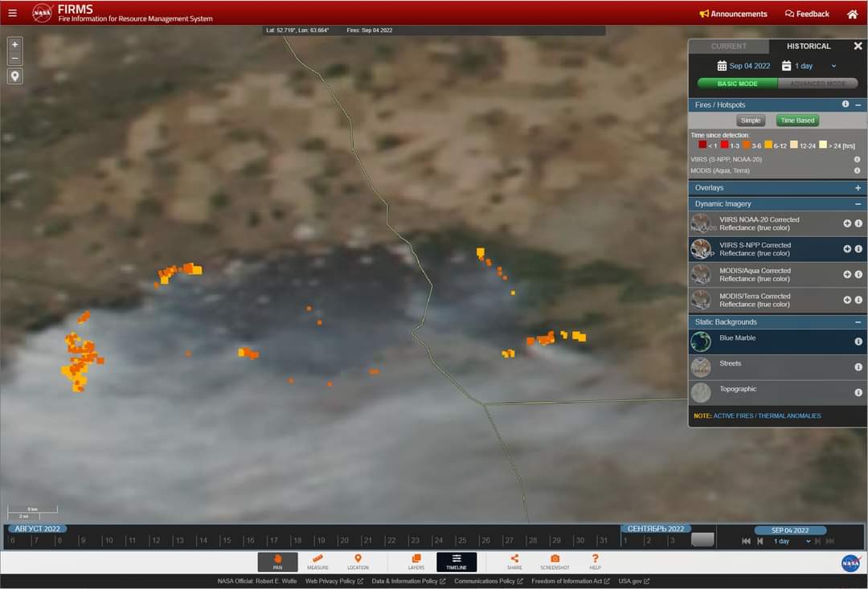Collapse the Dynamic Imagery section
The height and width of the screenshot is (589, 868).
[858, 204]
